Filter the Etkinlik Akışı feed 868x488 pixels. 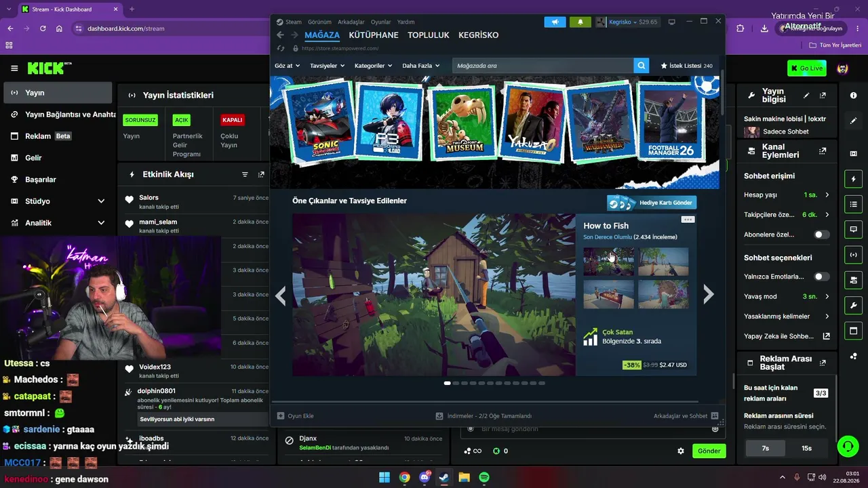(x=245, y=174)
